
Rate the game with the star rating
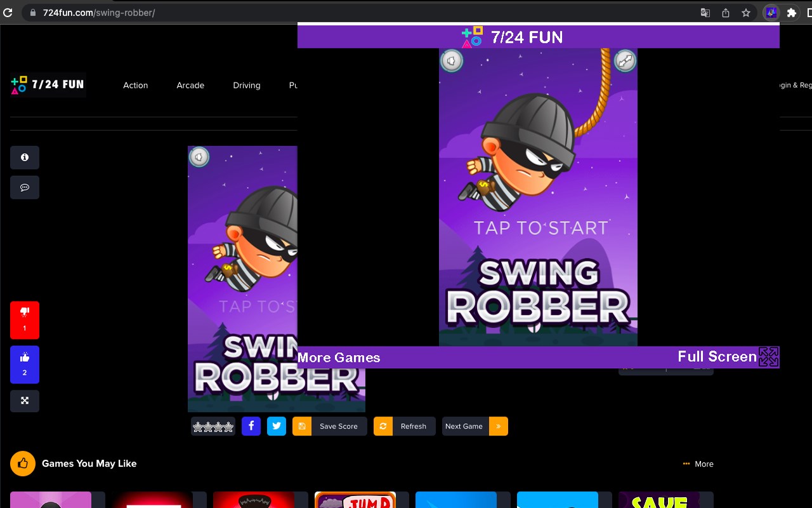pyautogui.click(x=213, y=427)
